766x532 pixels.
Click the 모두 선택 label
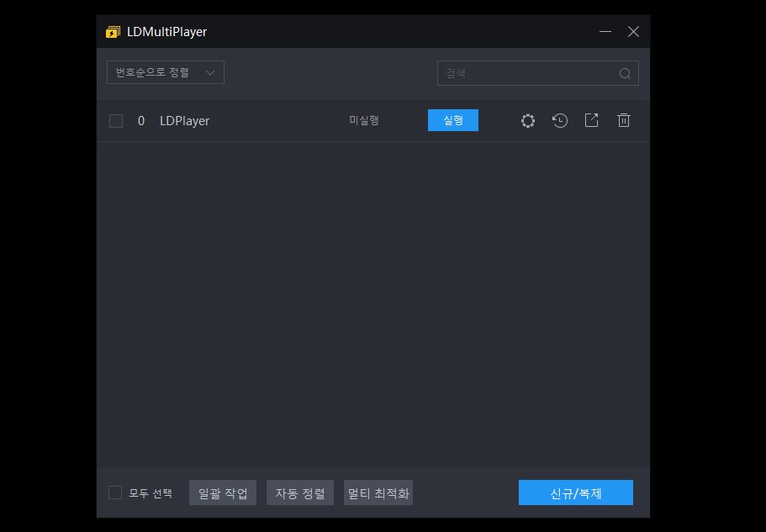151,493
